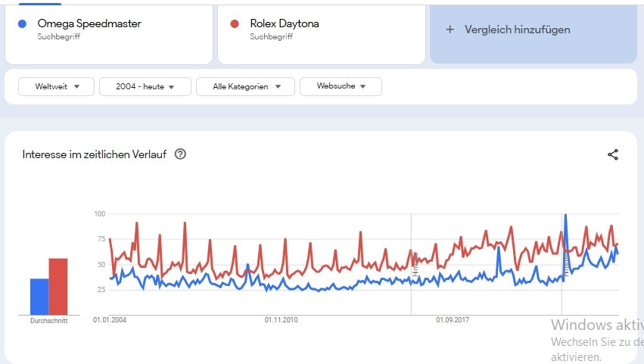This screenshot has width=644, height=364.
Task: Expand the Weltweit region dropdown
Action: (x=58, y=87)
